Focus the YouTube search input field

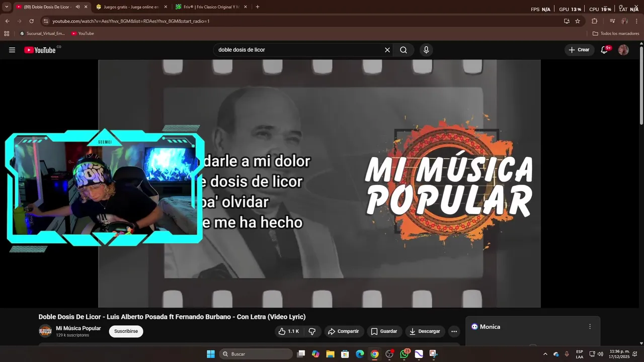299,50
